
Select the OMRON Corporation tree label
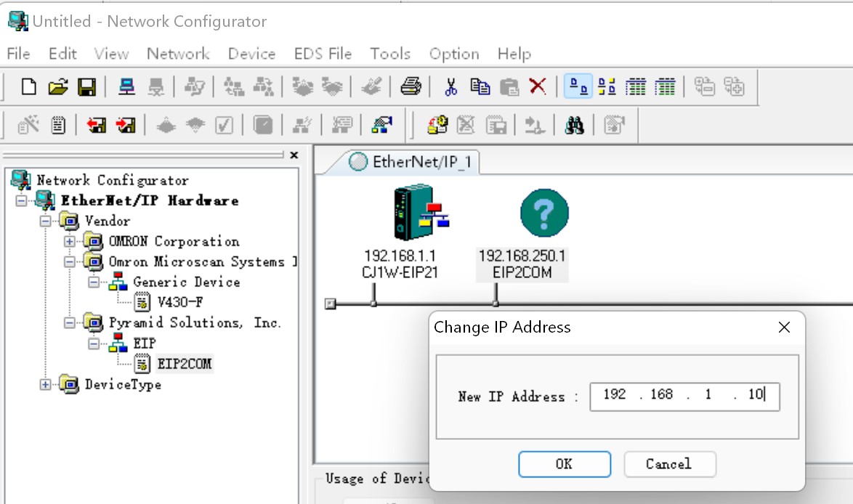pyautogui.click(x=174, y=241)
